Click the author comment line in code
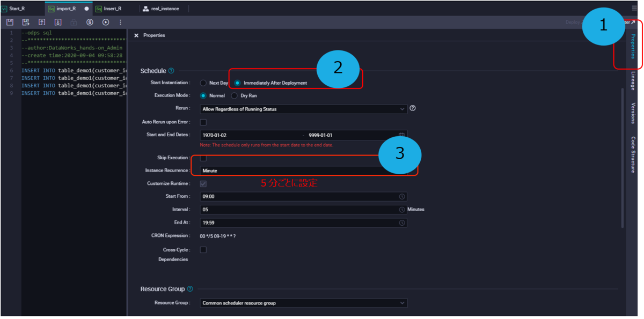Image resolution: width=644 pixels, height=319 pixels. [x=72, y=48]
